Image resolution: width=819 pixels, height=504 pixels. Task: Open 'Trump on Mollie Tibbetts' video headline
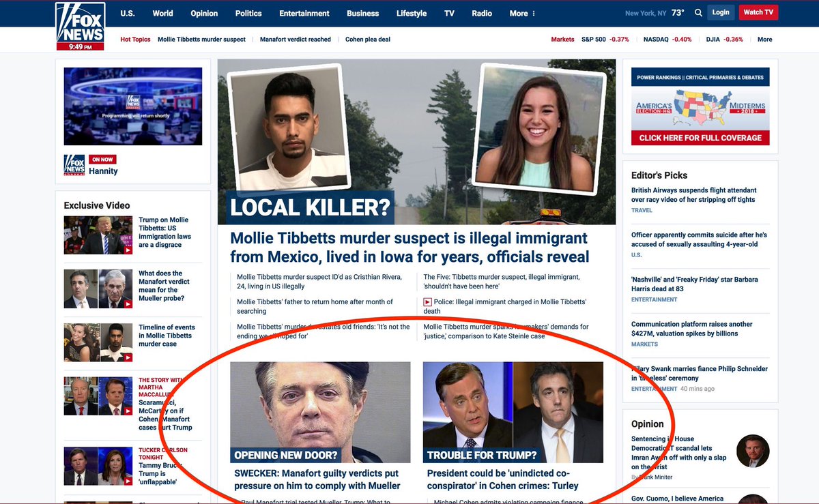coord(165,232)
